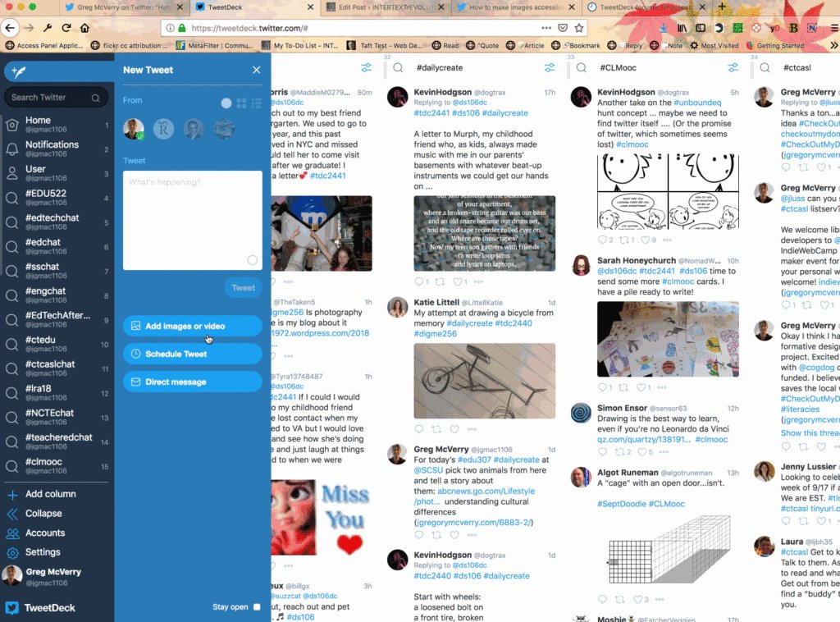Switch to "Greg McVerry on Twitter" browser tab
This screenshot has height=622, width=840.
point(124,7)
